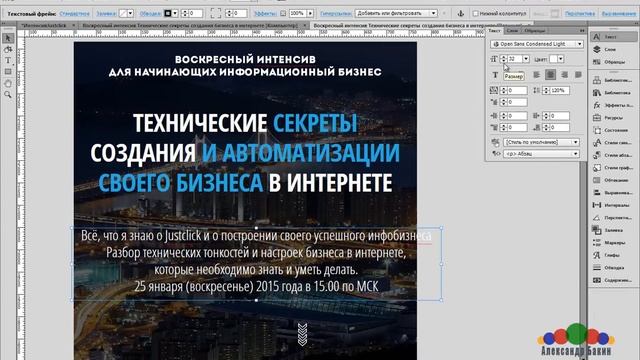The width and height of the screenshot is (640, 360).
Task: Open the Ресурсы panel icon
Action: click(x=597, y=118)
